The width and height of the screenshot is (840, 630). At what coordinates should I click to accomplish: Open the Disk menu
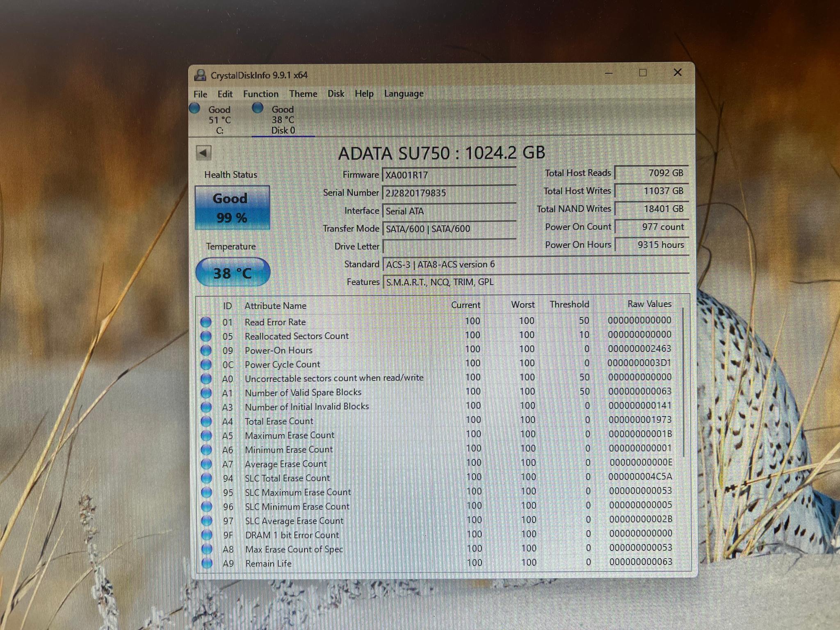click(336, 94)
